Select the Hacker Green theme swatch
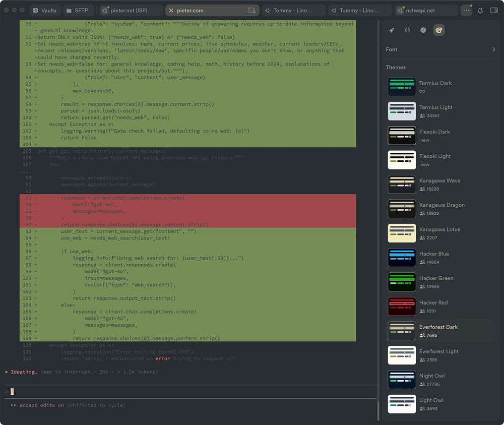Image resolution: width=504 pixels, height=425 pixels. [402, 282]
